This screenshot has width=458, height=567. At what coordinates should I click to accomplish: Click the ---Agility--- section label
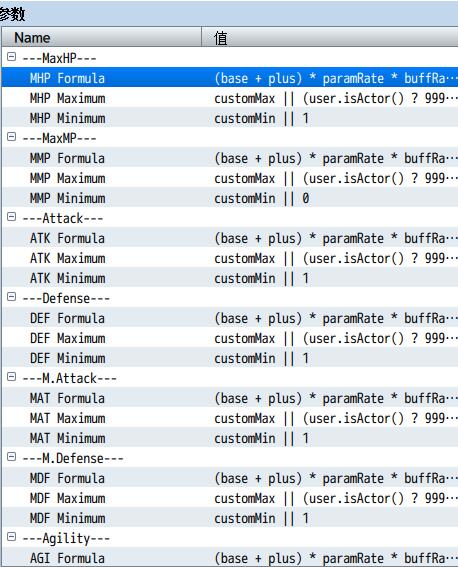[66, 538]
